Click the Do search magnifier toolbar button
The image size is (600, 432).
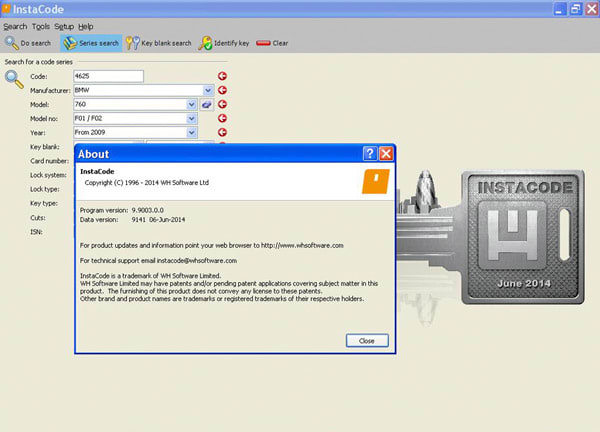(28, 43)
